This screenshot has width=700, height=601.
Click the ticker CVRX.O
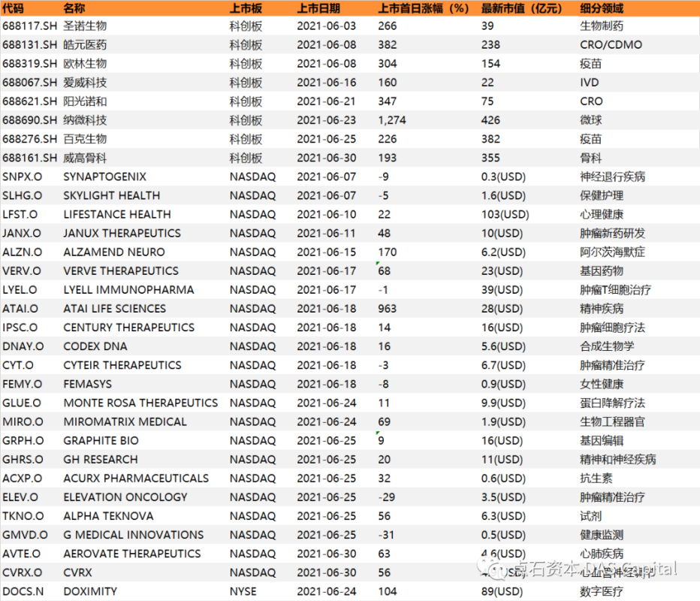click(23, 572)
